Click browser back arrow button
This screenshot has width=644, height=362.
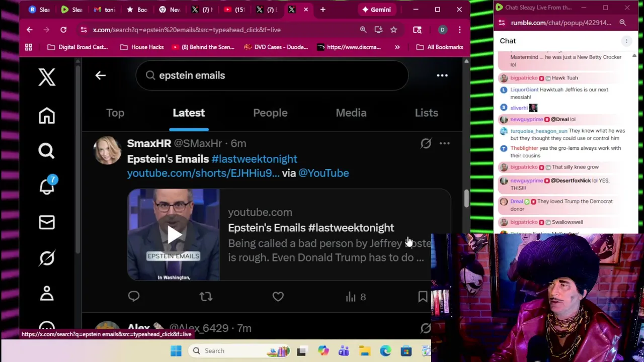point(29,30)
